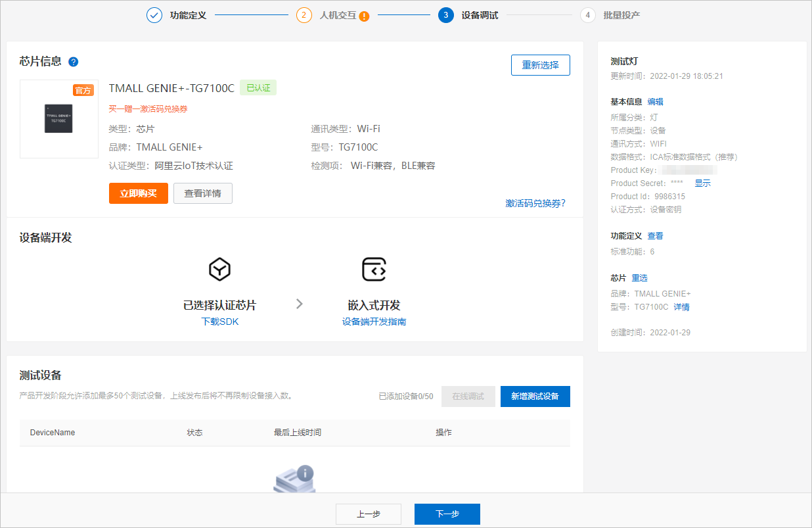Click 创建时间 2022-01-29 text
Screen dimensions: 812x528
(650, 333)
